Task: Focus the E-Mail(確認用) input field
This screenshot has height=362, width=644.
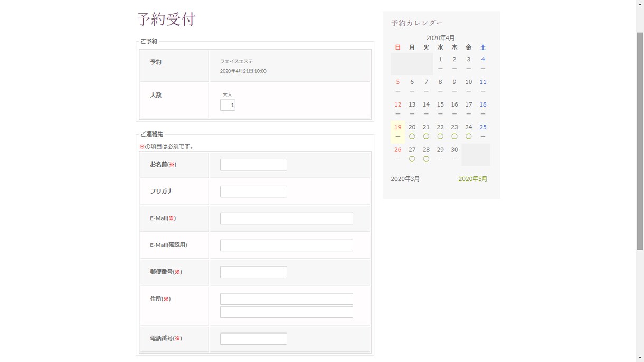Action: (x=286, y=245)
